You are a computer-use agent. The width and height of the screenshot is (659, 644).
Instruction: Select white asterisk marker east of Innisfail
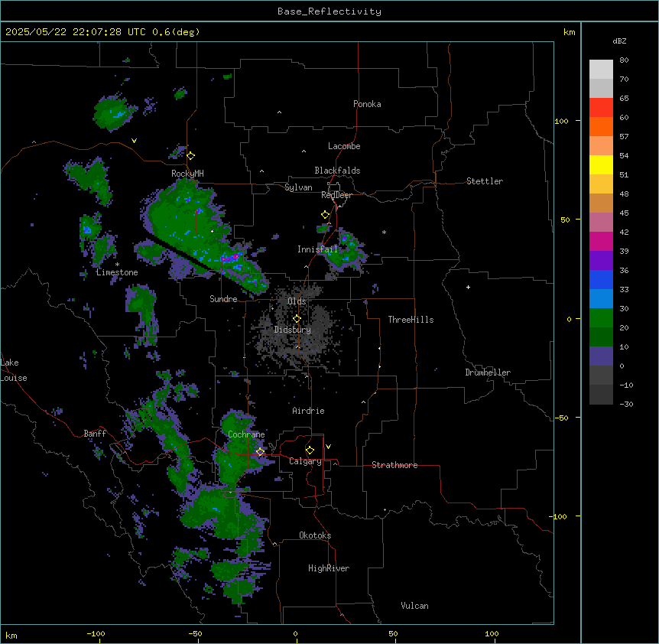pos(384,232)
